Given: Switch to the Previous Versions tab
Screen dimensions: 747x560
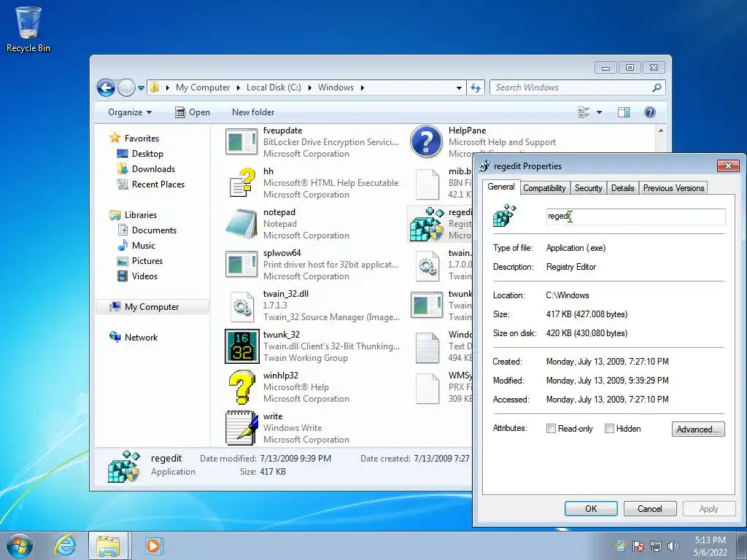Looking at the screenshot, I should click(673, 188).
